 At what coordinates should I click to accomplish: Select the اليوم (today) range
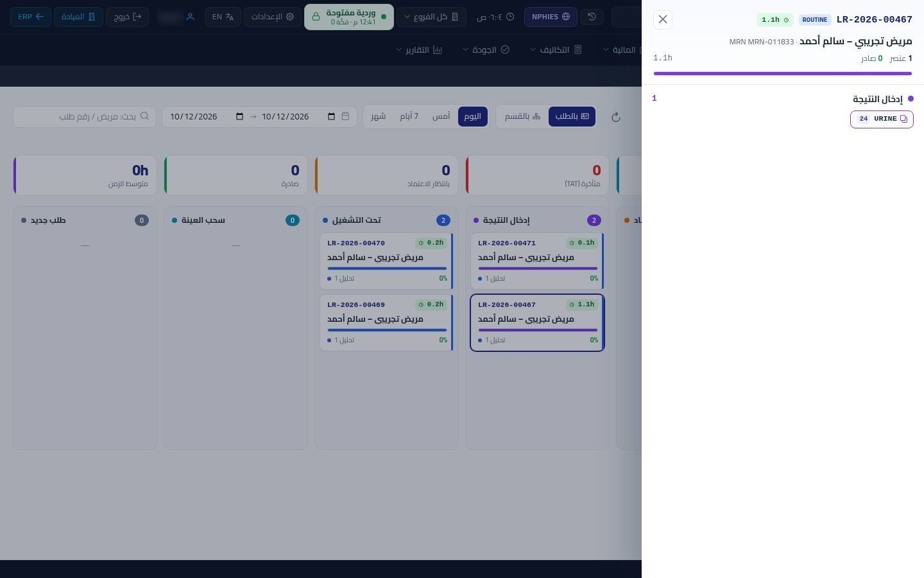pyautogui.click(x=473, y=116)
